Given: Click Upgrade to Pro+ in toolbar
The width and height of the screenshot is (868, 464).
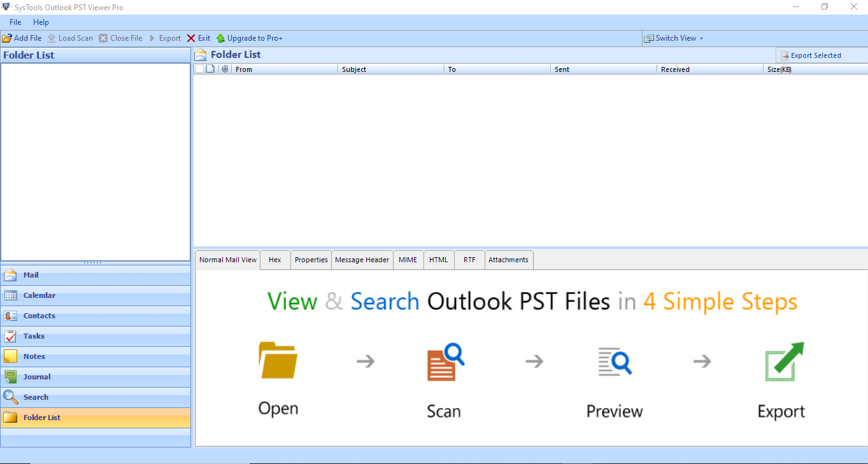Looking at the screenshot, I should (x=249, y=38).
